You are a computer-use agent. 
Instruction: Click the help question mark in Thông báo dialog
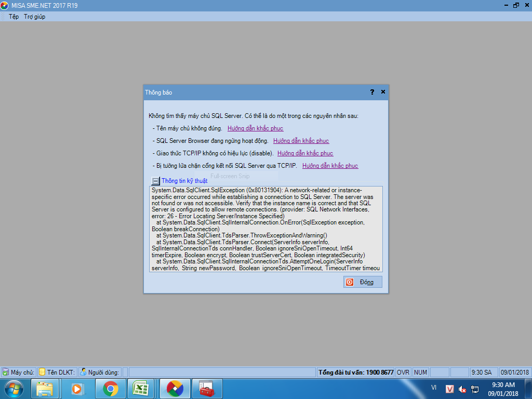(x=372, y=92)
